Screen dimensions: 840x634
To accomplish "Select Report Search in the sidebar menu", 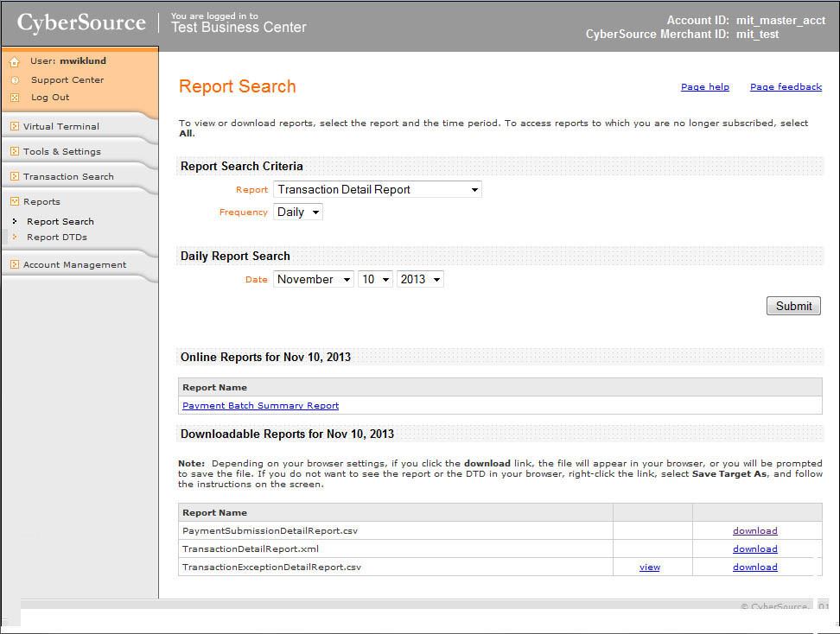I will [x=60, y=221].
